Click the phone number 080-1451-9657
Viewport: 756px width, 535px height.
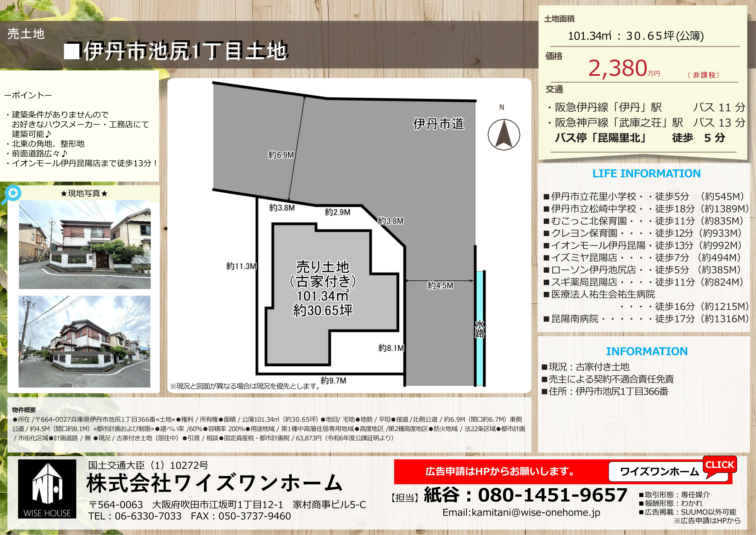pyautogui.click(x=552, y=495)
